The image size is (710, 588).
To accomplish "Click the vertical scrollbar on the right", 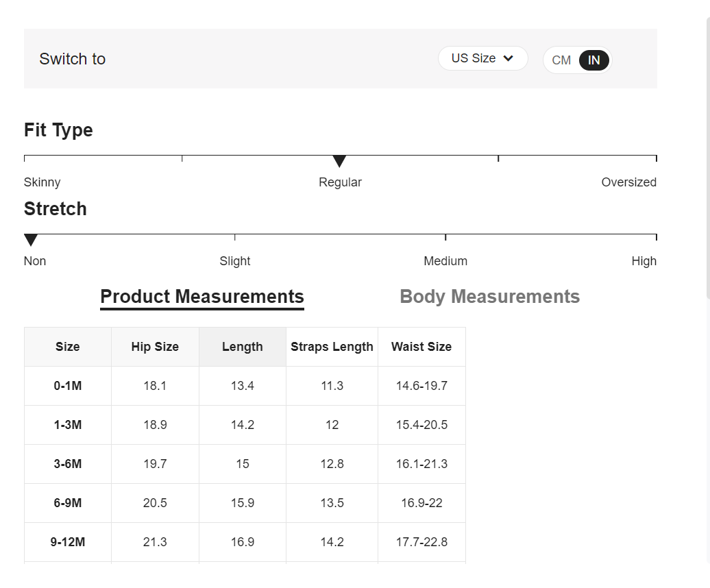I will 708,158.
